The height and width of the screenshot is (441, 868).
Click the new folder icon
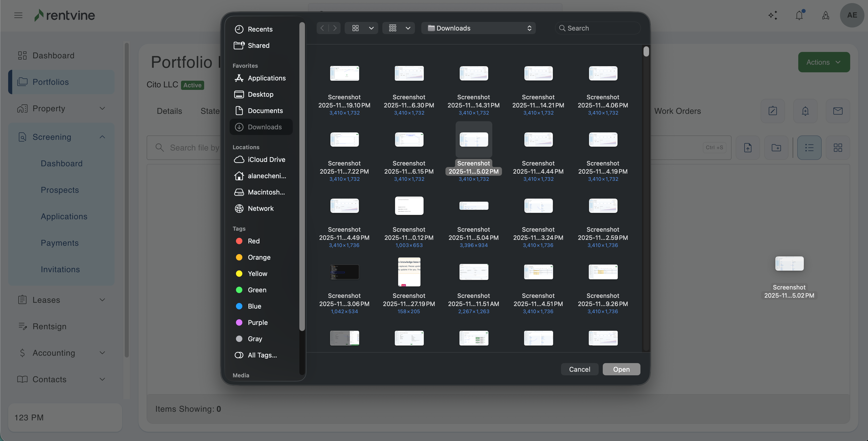click(x=776, y=148)
